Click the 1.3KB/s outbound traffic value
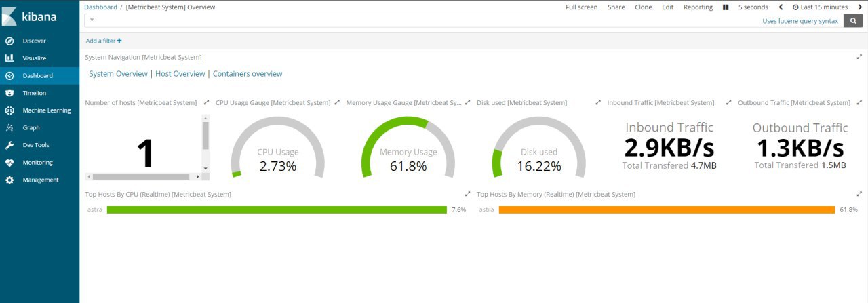 click(800, 148)
